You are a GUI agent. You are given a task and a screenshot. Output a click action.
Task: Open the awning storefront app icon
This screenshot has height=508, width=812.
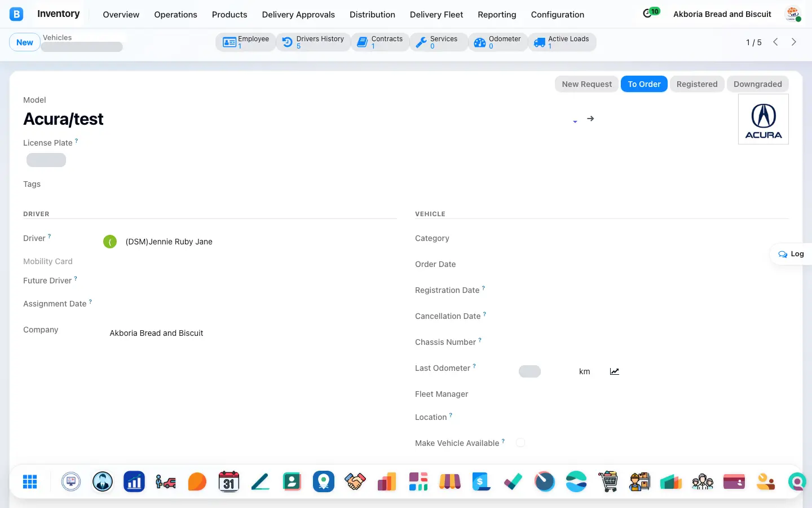pyautogui.click(x=450, y=481)
